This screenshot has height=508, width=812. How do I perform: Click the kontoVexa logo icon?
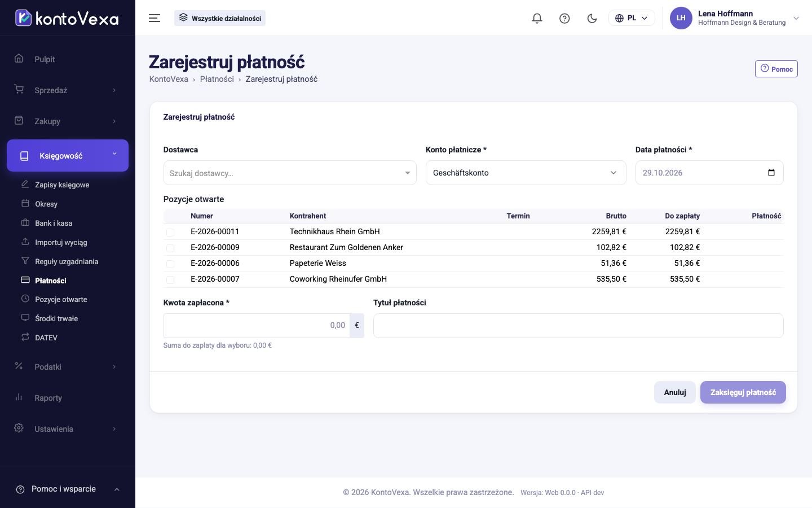[23, 18]
